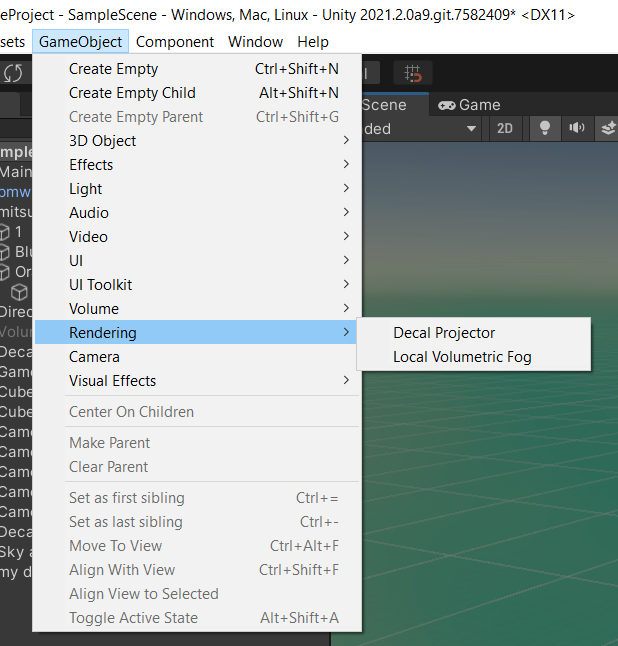Screen dimensions: 618x646
Task: Toggle scene audio speaker icon
Action: click(577, 129)
